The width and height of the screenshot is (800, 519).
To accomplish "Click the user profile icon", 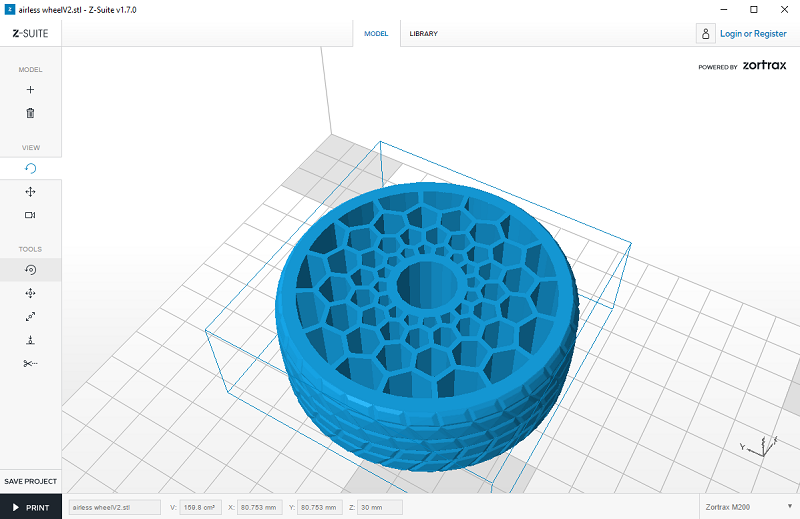I will (x=706, y=34).
